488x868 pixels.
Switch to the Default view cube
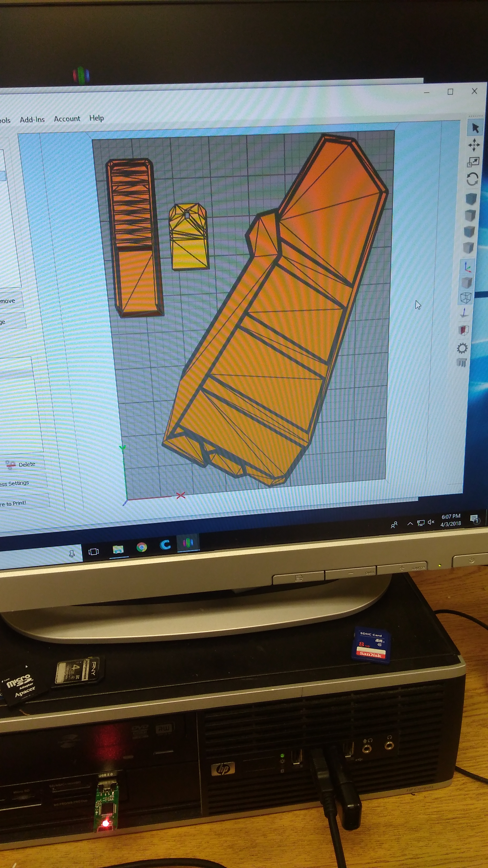471,199
